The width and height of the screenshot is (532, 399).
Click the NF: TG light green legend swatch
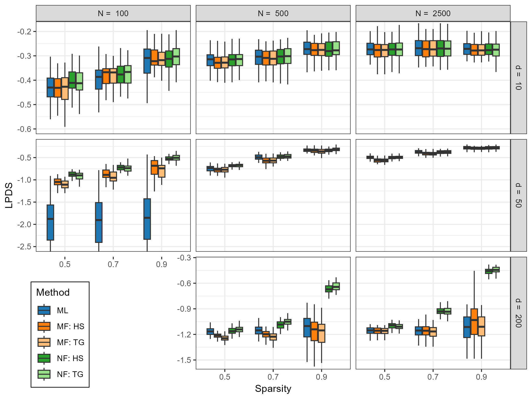pyautogui.click(x=44, y=374)
